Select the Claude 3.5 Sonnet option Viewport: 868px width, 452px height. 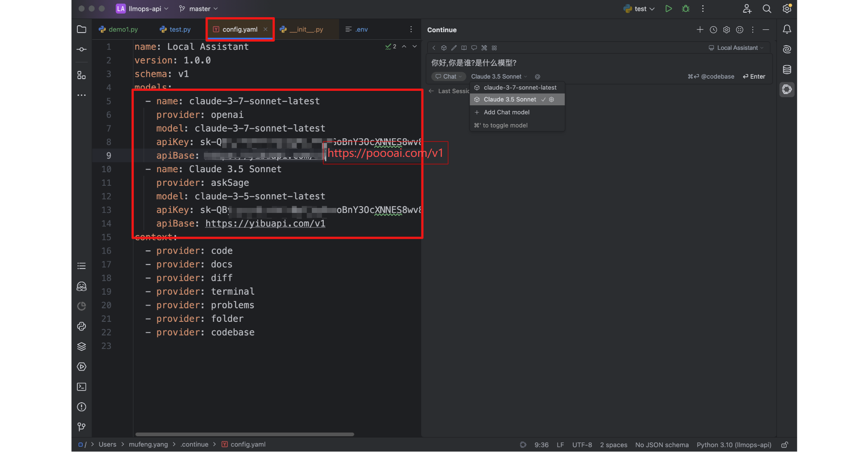[x=509, y=99]
